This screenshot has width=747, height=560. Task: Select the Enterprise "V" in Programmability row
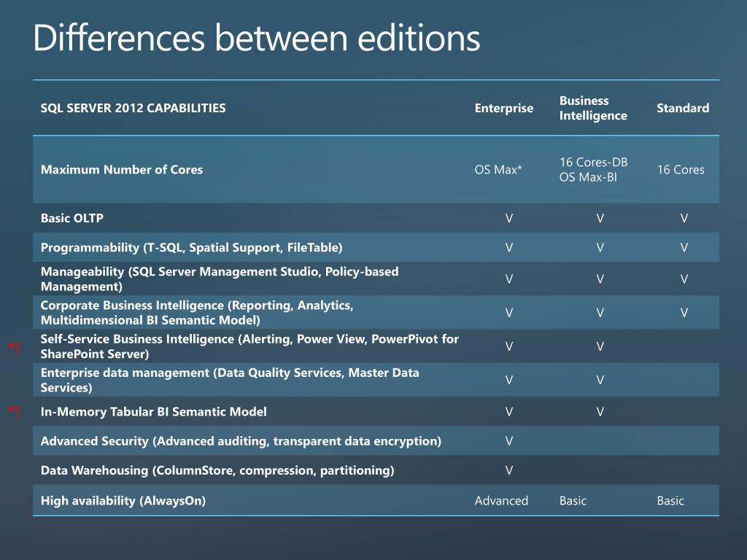(509, 248)
